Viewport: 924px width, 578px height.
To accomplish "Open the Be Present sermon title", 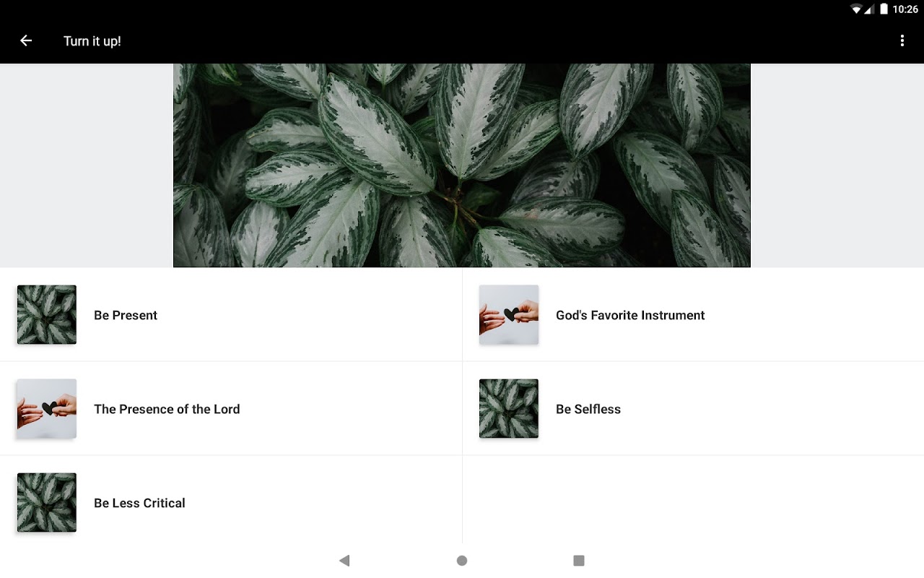I will pos(126,315).
